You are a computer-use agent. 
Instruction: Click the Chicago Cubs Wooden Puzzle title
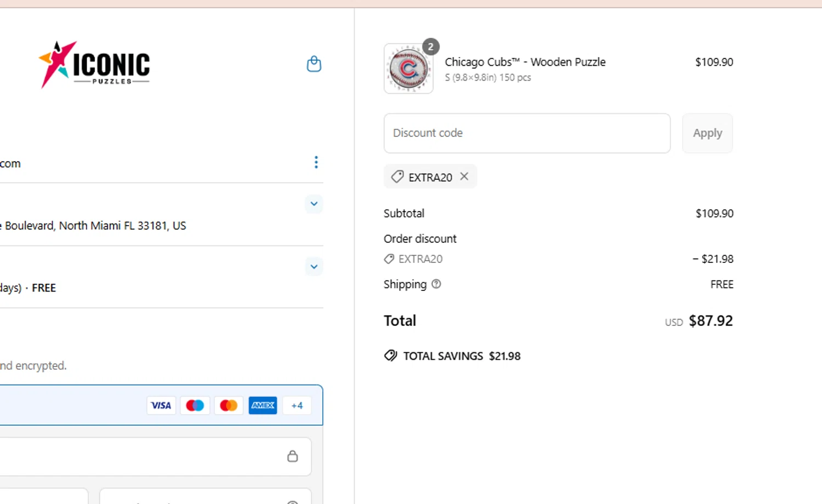tap(525, 62)
